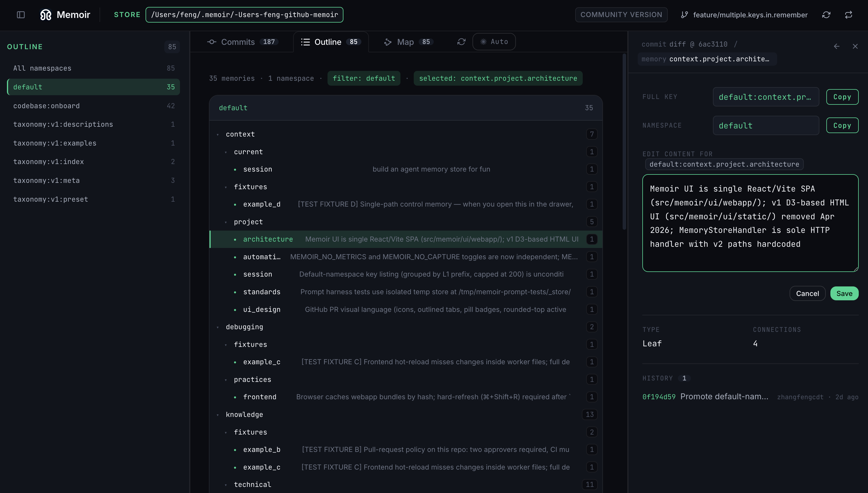Collapse the debugging tree node
The width and height of the screenshot is (868, 493).
[218, 327]
